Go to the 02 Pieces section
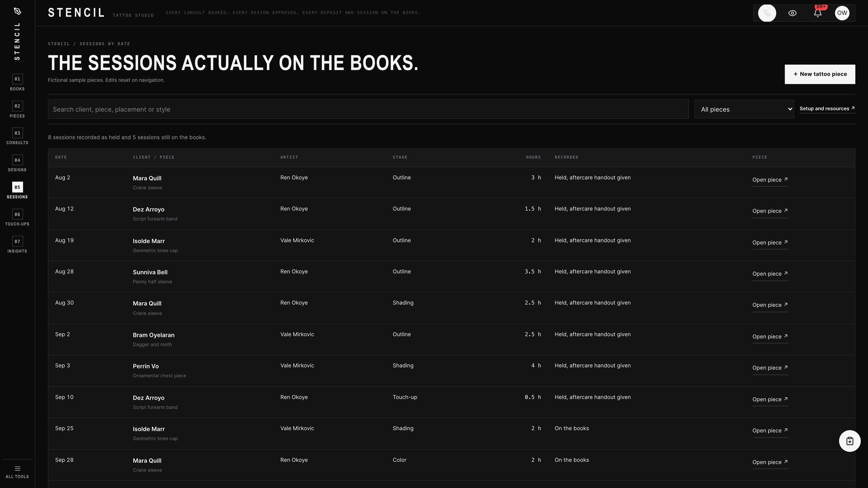This screenshot has height=488, width=868. [17, 109]
